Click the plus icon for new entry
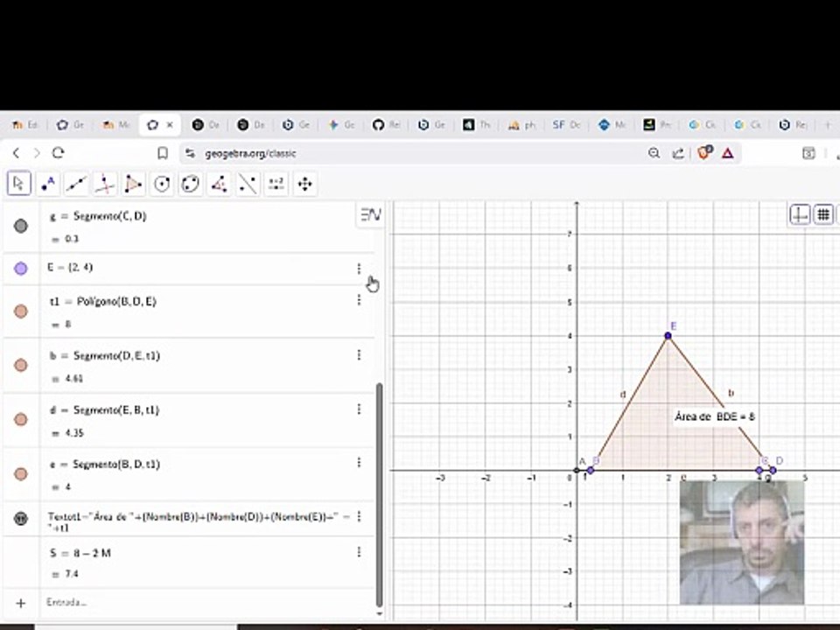The image size is (840, 630). pos(21,603)
